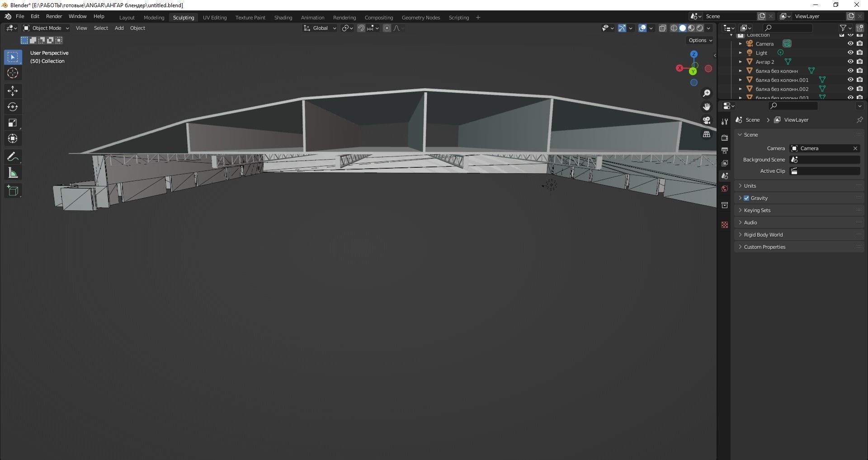Screen dimensions: 868x460
Task: Uncheck the Gravity checkbox
Action: pyautogui.click(x=746, y=198)
